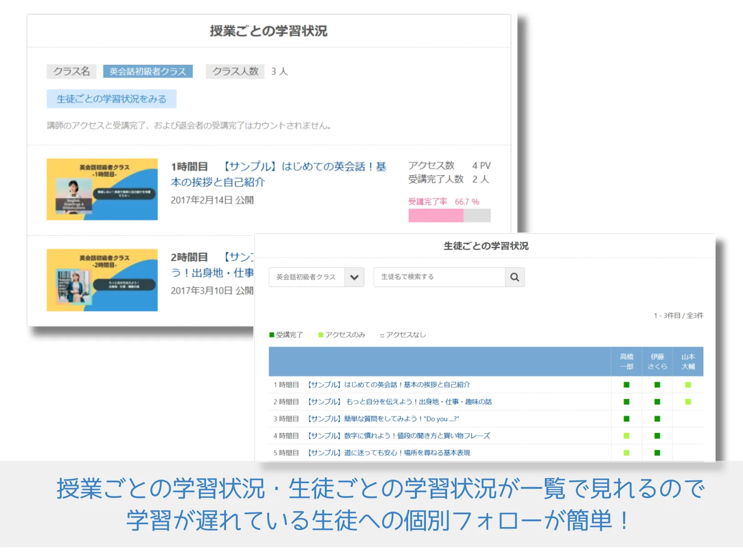Open row 1 はじめての英会話 link in table
This screenshot has height=560, width=743.
pyautogui.click(x=388, y=385)
